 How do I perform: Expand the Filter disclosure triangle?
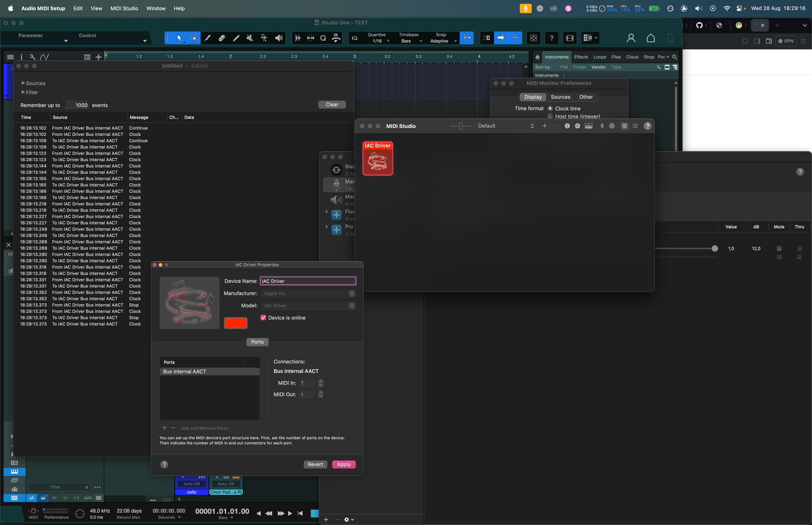(23, 92)
